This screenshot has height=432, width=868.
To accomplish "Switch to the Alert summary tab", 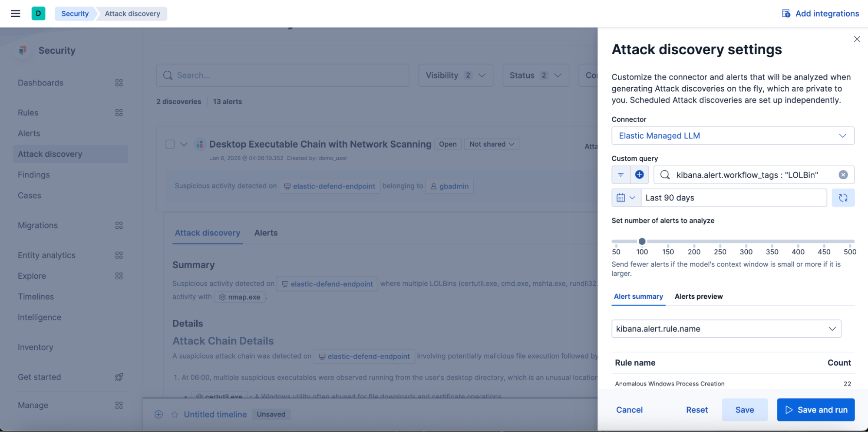I will point(638,297).
